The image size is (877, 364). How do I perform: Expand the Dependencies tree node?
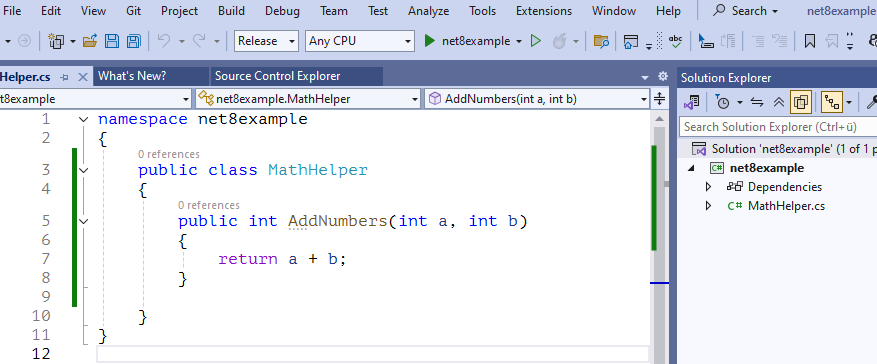(709, 187)
